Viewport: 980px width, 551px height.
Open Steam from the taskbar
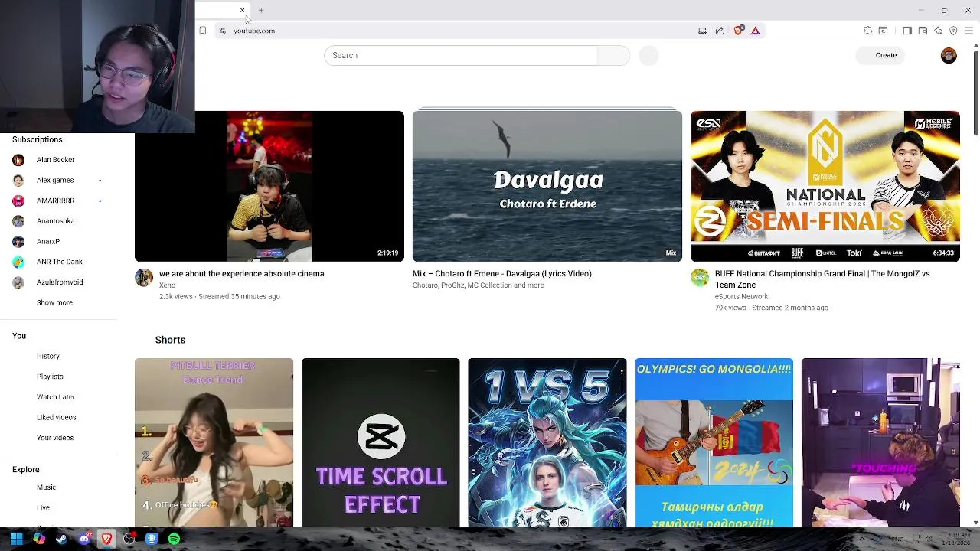coord(61,539)
